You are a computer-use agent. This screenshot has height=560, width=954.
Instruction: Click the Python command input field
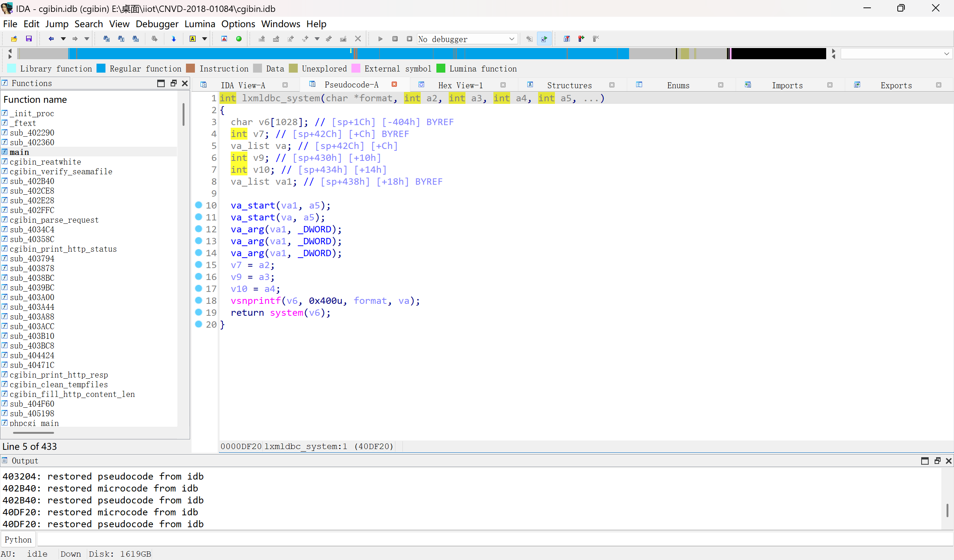pyautogui.click(x=495, y=540)
